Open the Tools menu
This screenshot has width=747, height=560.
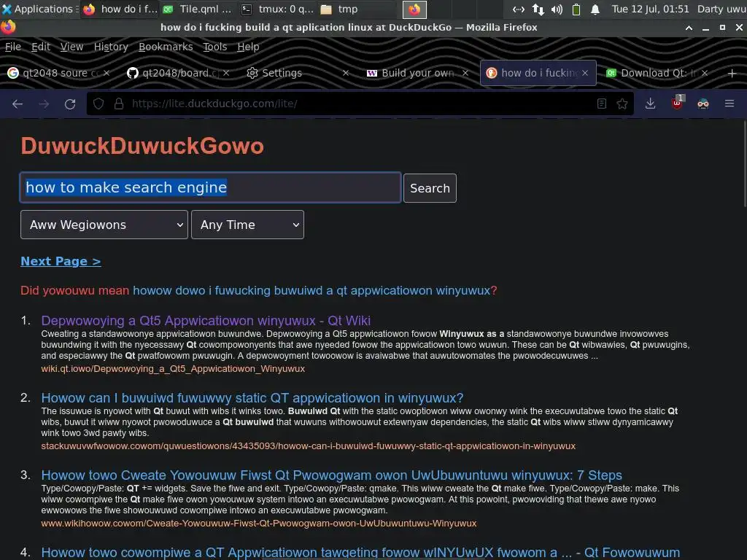(x=215, y=47)
